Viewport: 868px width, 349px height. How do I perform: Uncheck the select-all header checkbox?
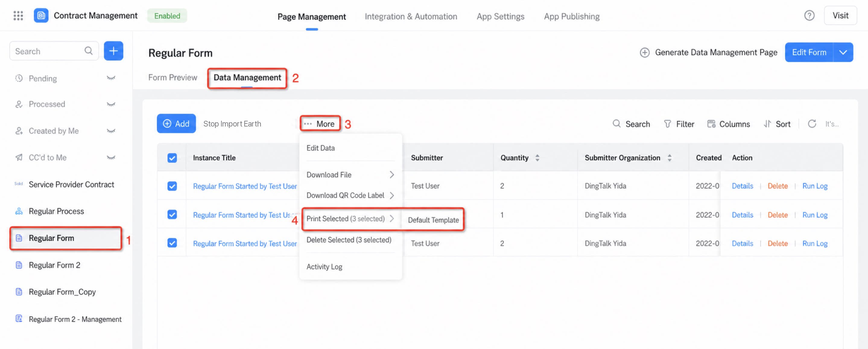tap(172, 158)
